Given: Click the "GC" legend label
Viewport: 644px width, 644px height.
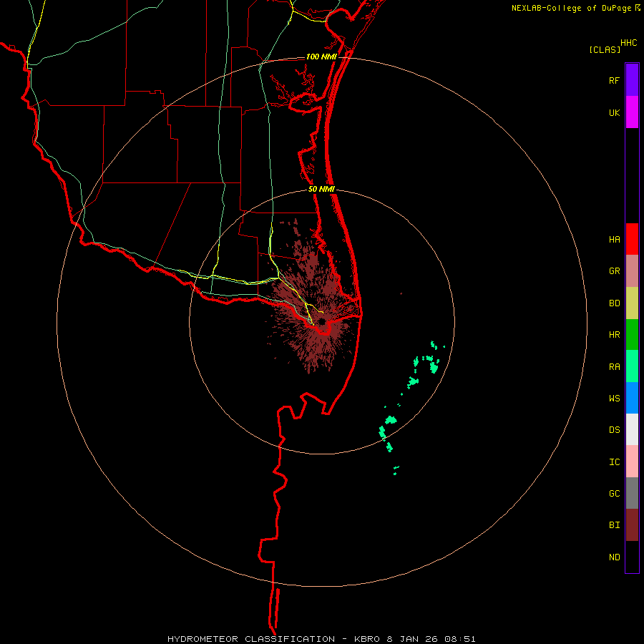Looking at the screenshot, I should tap(614, 494).
